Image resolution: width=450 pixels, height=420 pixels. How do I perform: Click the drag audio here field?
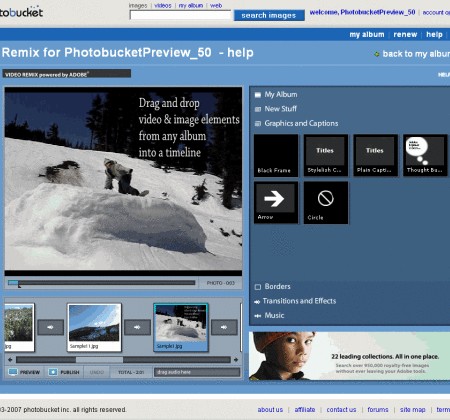197,372
